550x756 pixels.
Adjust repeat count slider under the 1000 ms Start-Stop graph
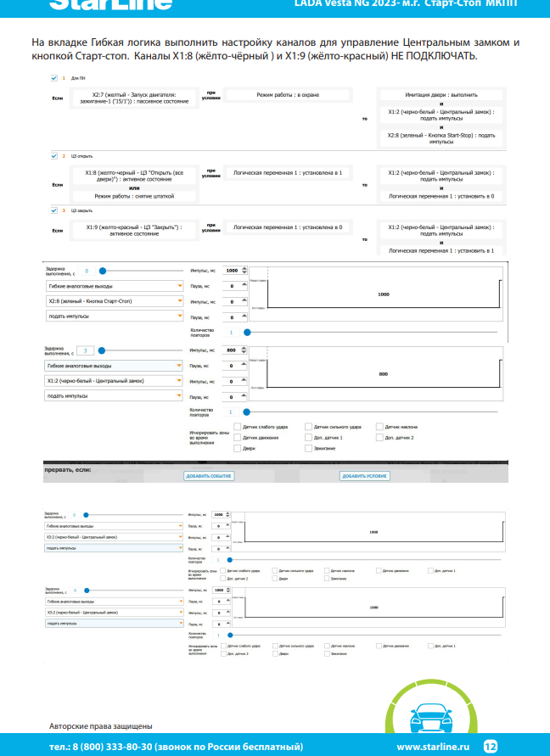[248, 333]
